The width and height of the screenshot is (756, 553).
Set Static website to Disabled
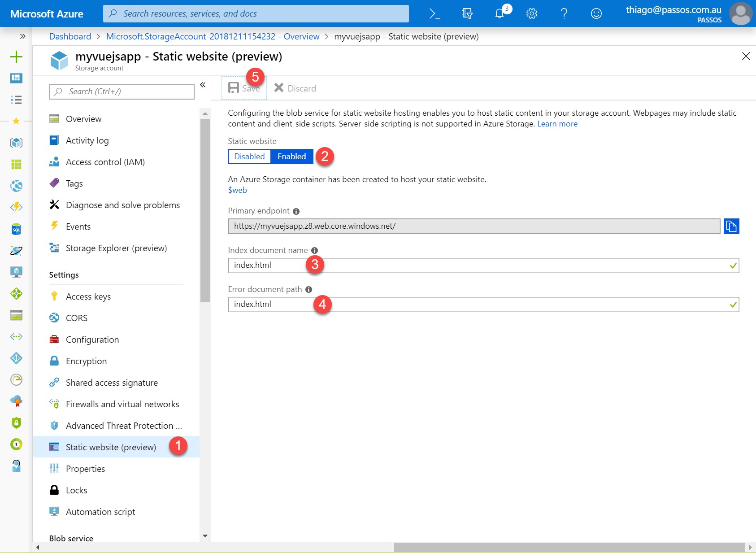pyautogui.click(x=249, y=157)
